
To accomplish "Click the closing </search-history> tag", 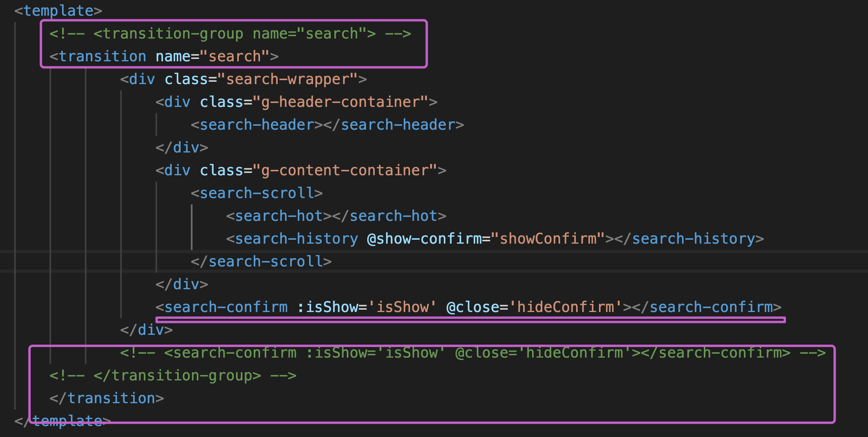I will click(x=689, y=239).
